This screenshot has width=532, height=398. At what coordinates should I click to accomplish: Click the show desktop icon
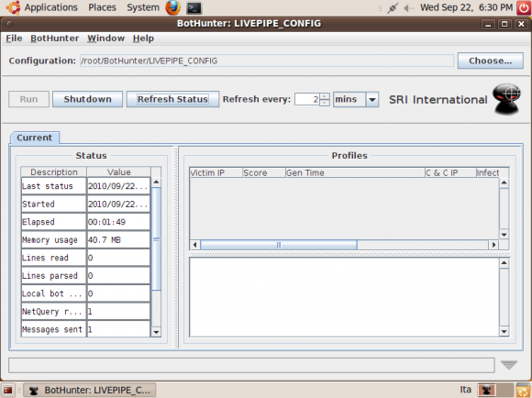pyautogui.click(x=8, y=390)
